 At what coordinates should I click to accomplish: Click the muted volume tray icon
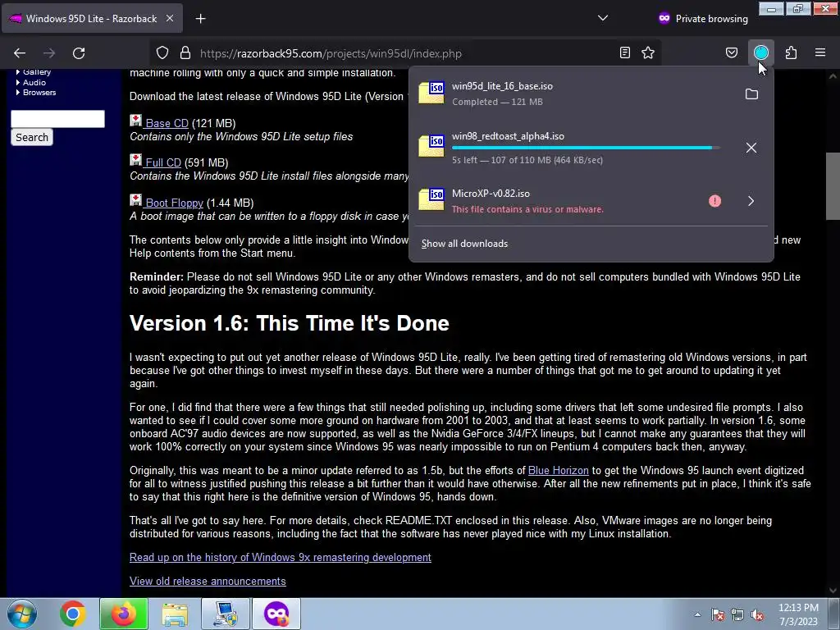click(757, 614)
